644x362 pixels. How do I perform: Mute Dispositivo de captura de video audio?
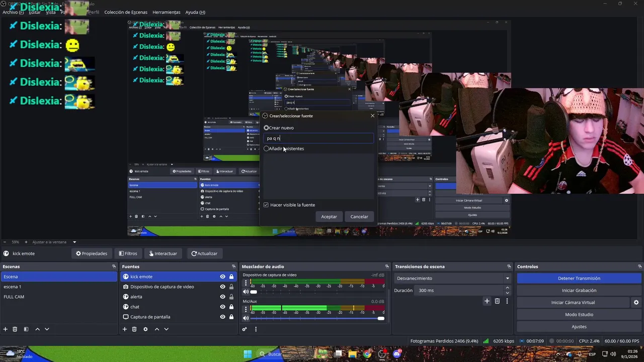(x=246, y=292)
